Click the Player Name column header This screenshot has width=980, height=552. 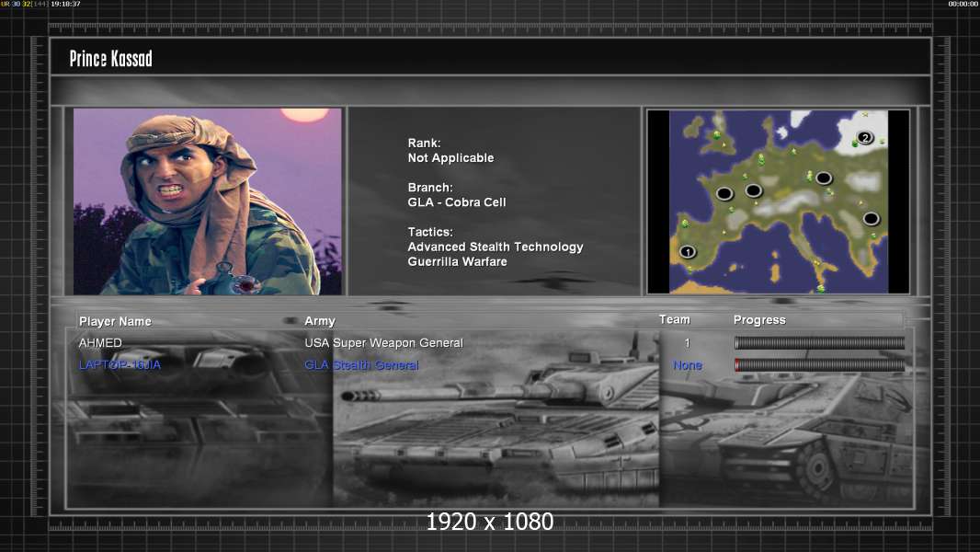[115, 321]
